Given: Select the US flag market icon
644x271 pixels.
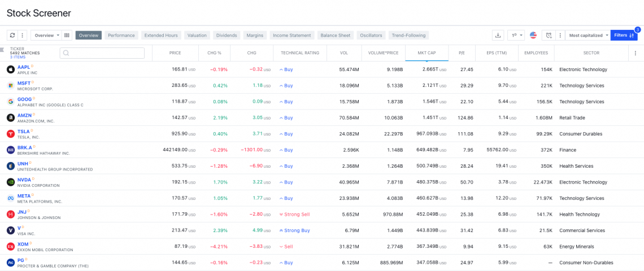Looking at the screenshot, I should tap(533, 35).
